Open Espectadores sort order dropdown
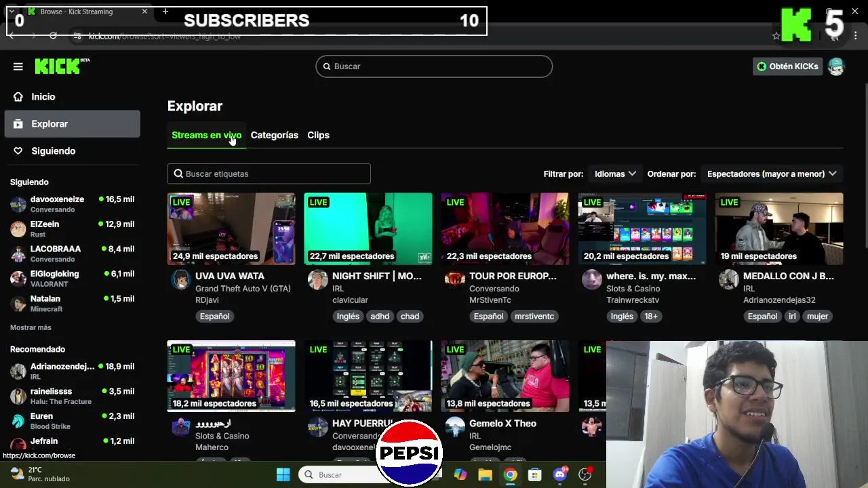Screen dimensions: 868x488 (x=772, y=174)
